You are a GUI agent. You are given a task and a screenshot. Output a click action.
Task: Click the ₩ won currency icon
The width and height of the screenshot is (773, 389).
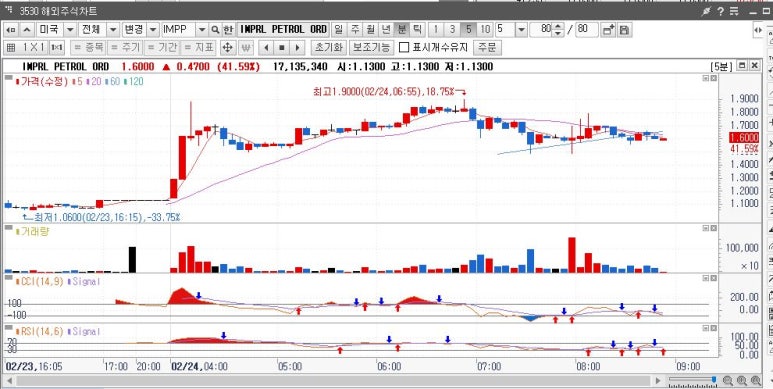click(246, 48)
